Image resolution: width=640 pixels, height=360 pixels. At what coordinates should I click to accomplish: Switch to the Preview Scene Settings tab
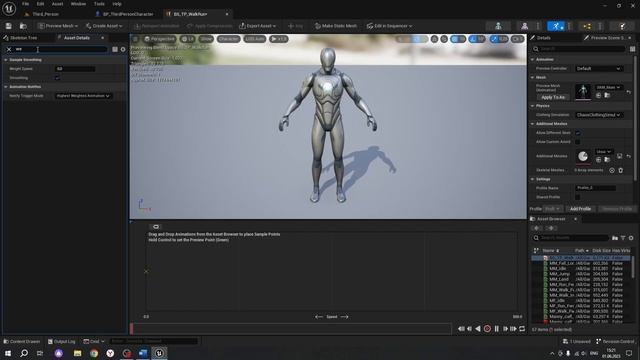607,38
